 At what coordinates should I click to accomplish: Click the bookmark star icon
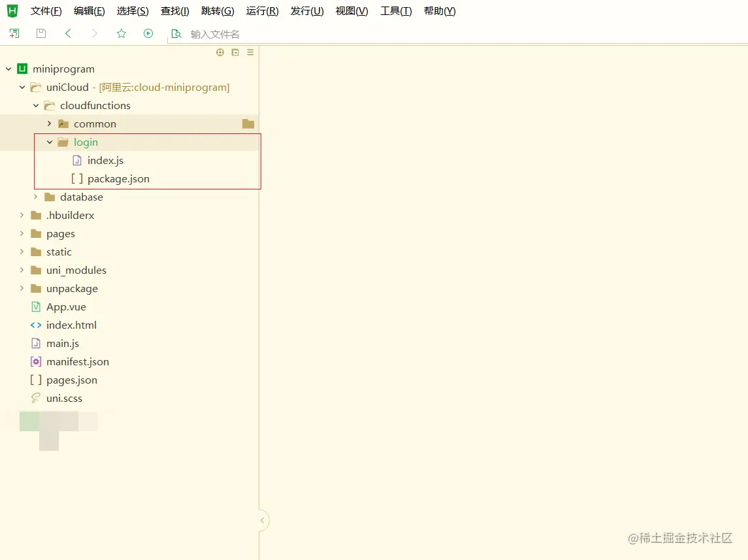[121, 33]
